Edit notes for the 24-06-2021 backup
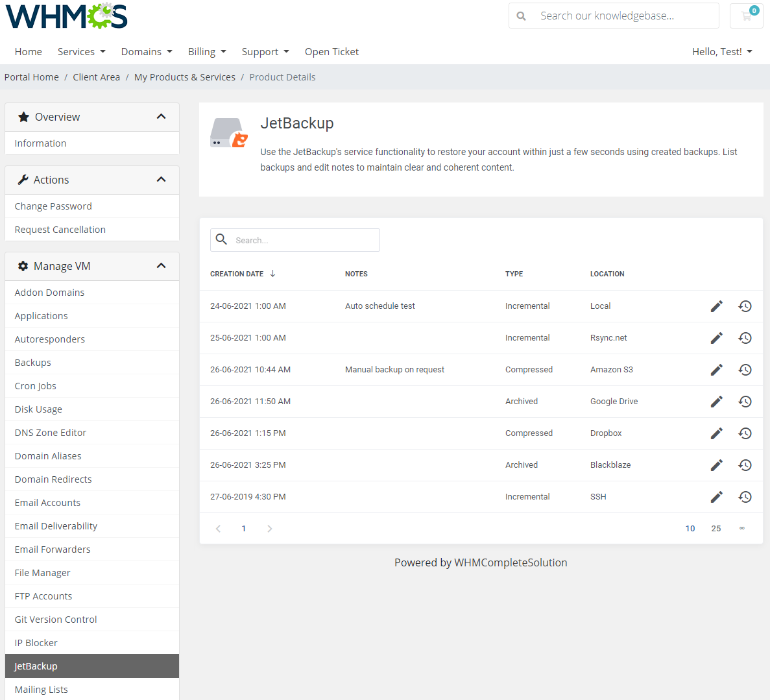The height and width of the screenshot is (700, 770). click(x=716, y=306)
